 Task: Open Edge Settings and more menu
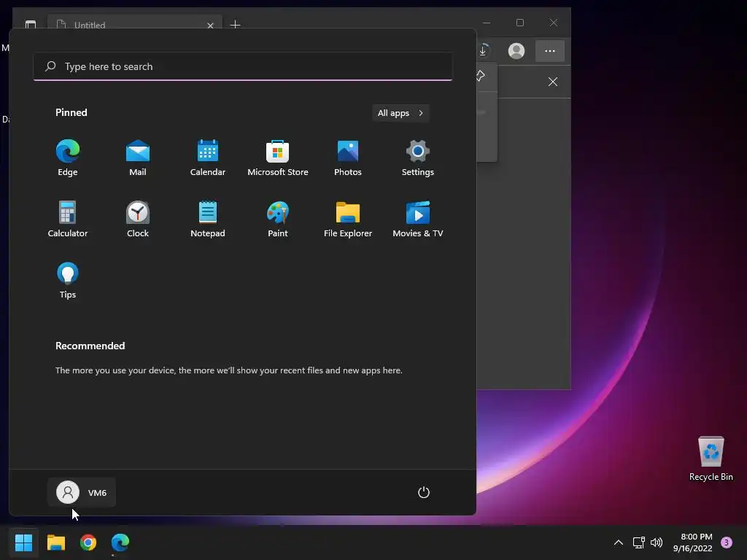pos(550,51)
